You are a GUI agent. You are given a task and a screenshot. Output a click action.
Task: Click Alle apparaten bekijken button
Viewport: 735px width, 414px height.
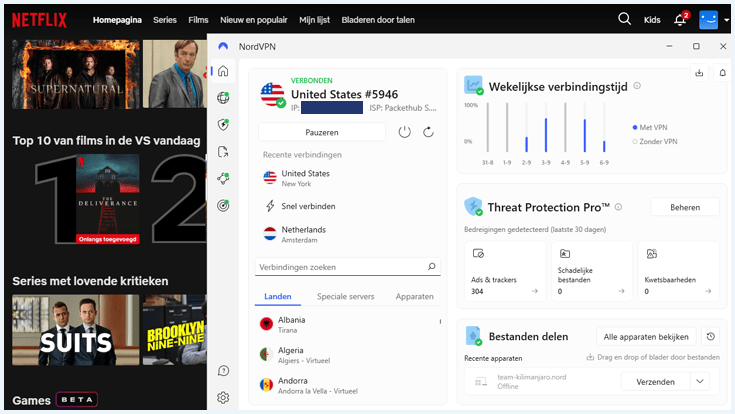click(x=646, y=337)
